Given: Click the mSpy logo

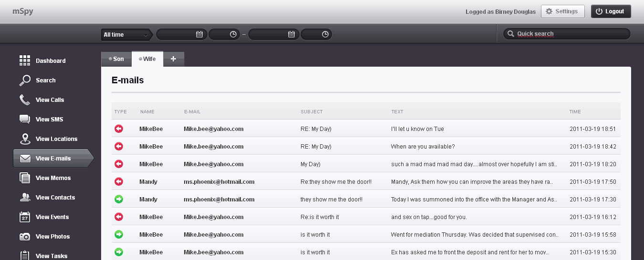Looking at the screenshot, I should pyautogui.click(x=23, y=11).
